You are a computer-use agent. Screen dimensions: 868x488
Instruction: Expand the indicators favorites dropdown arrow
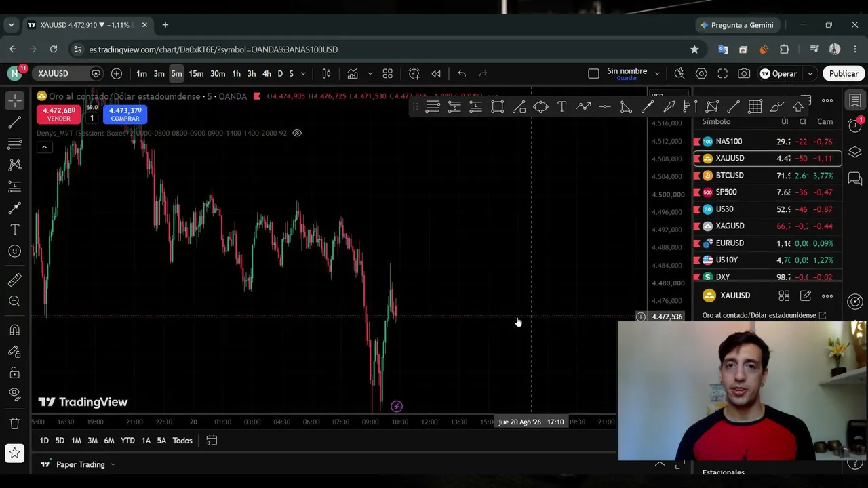click(370, 73)
